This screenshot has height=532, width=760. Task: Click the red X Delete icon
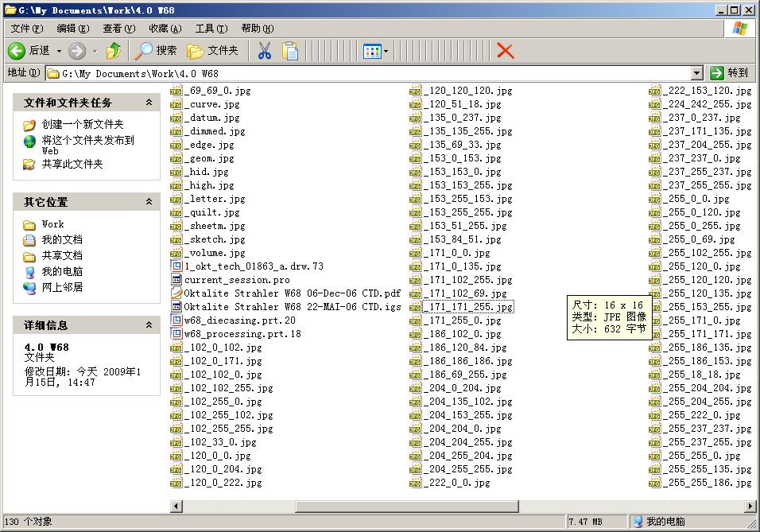pyautogui.click(x=505, y=50)
